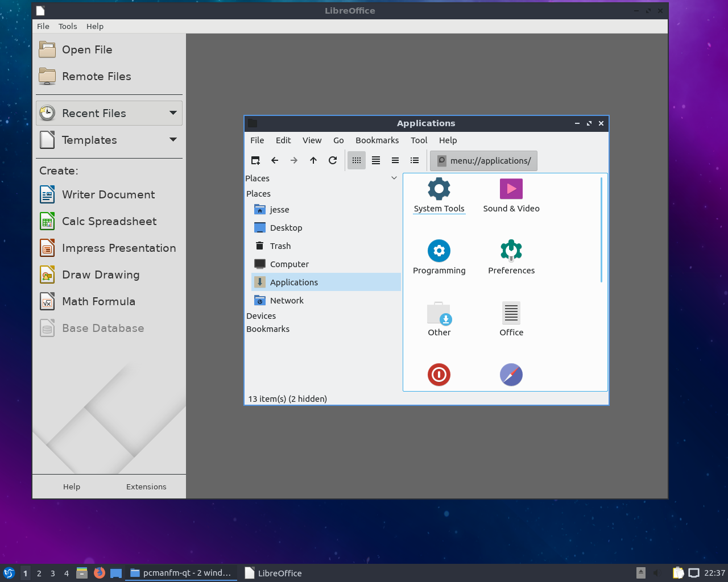Click Open File in LibreOffice Start Center
728x582 pixels.
click(109, 49)
